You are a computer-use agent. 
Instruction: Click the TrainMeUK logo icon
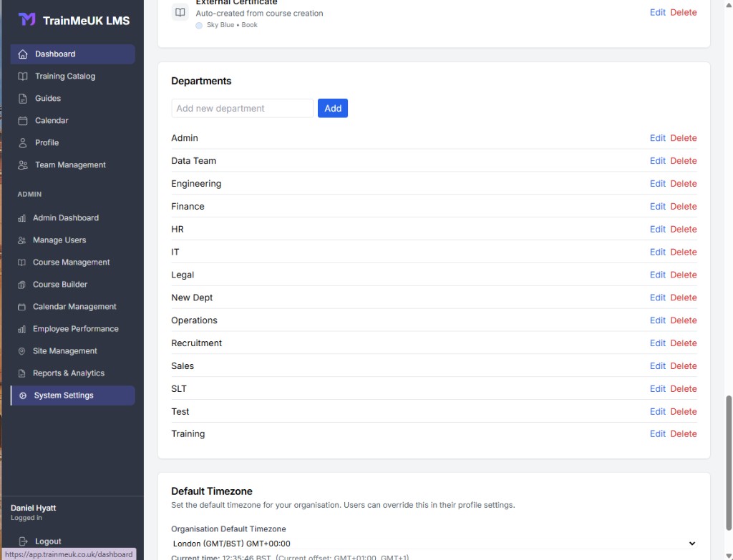coord(26,19)
